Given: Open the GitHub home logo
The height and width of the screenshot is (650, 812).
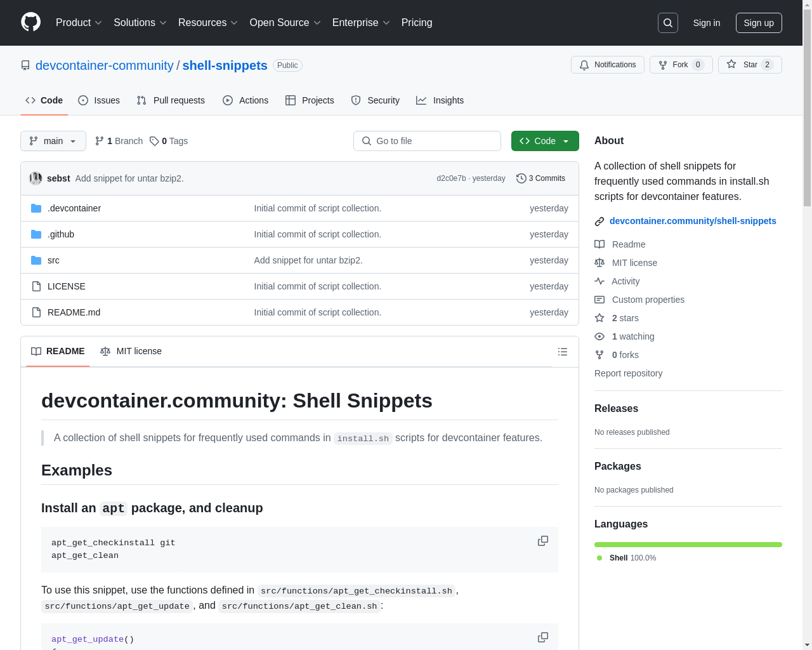Looking at the screenshot, I should tap(31, 22).
